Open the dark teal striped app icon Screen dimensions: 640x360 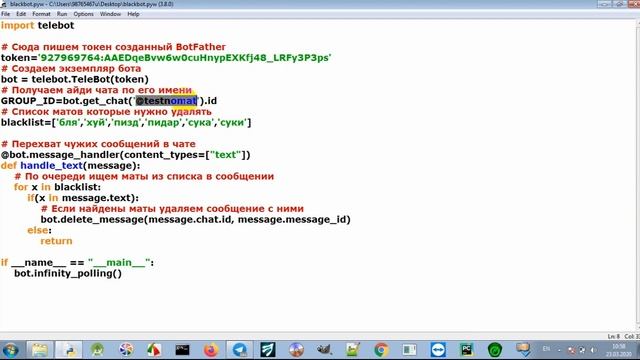coord(268,350)
